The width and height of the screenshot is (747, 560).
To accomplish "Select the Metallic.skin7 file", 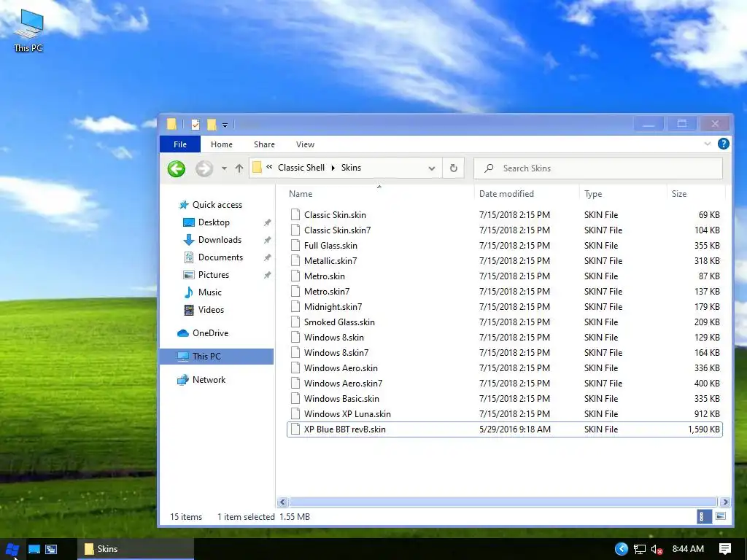I will pyautogui.click(x=505, y=260).
